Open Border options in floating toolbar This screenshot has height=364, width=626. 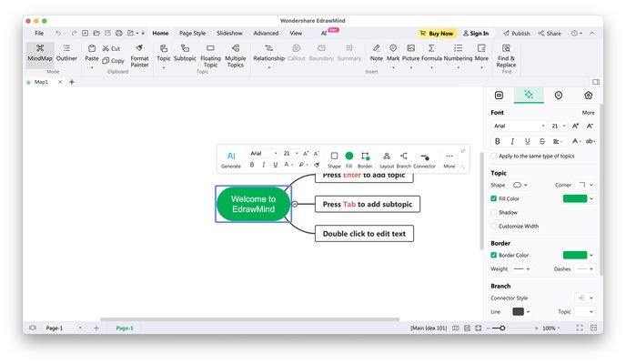(x=365, y=159)
